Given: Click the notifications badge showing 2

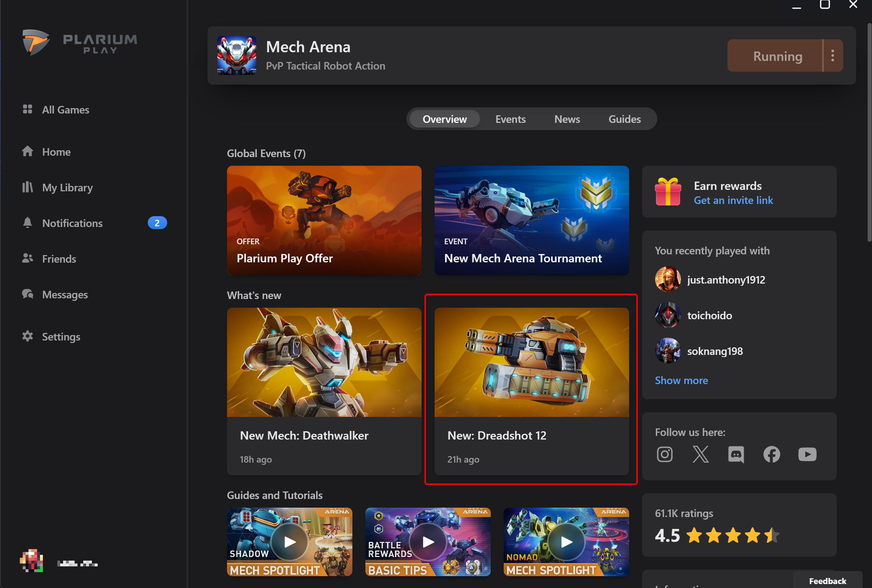Looking at the screenshot, I should pyautogui.click(x=157, y=223).
